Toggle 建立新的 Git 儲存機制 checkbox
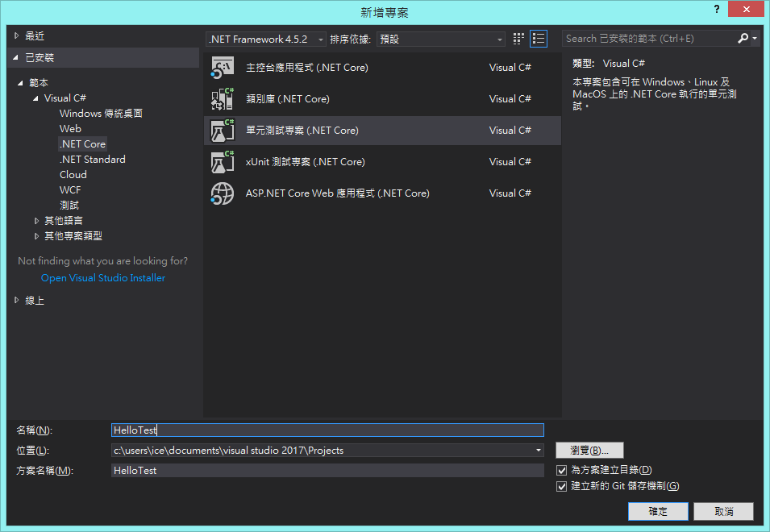 point(562,486)
